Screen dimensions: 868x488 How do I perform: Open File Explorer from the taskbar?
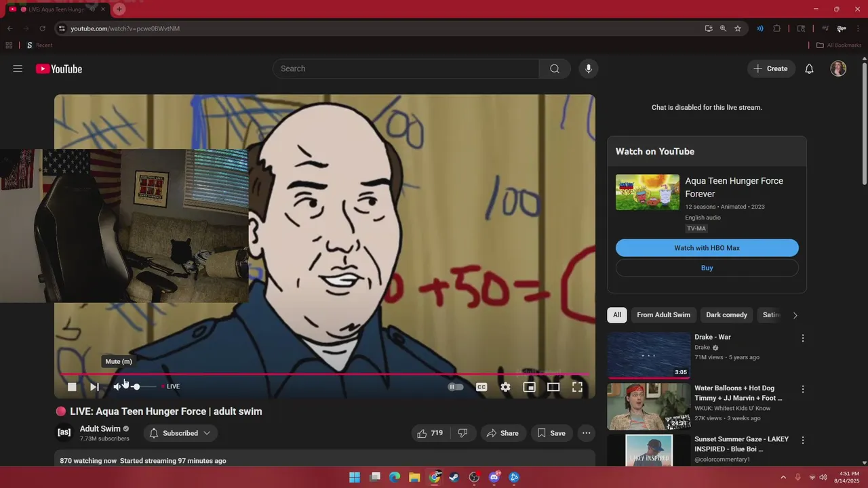(x=414, y=477)
